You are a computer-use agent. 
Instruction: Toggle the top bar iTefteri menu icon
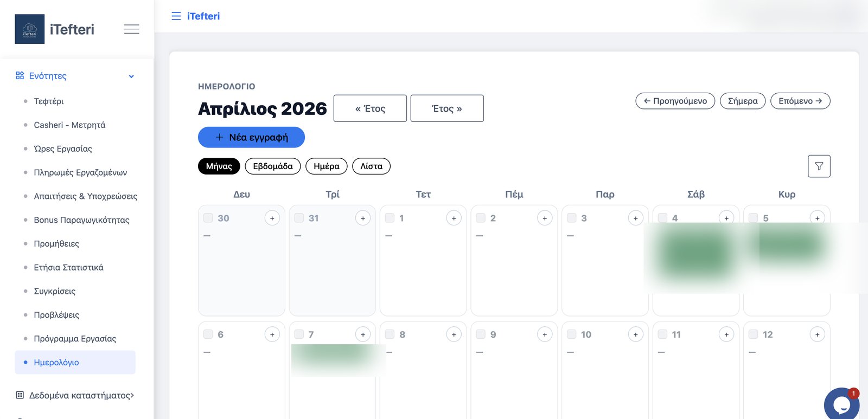click(x=176, y=16)
